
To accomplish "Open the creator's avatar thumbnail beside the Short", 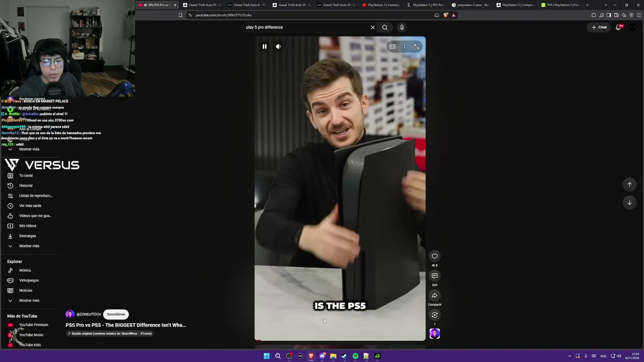I will [435, 334].
